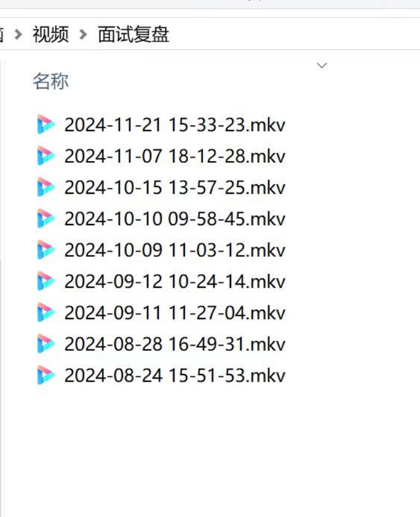420x517 pixels.
Task: Click the icon of 2024-08-24 15-51-53.mkv
Action: 46,375
